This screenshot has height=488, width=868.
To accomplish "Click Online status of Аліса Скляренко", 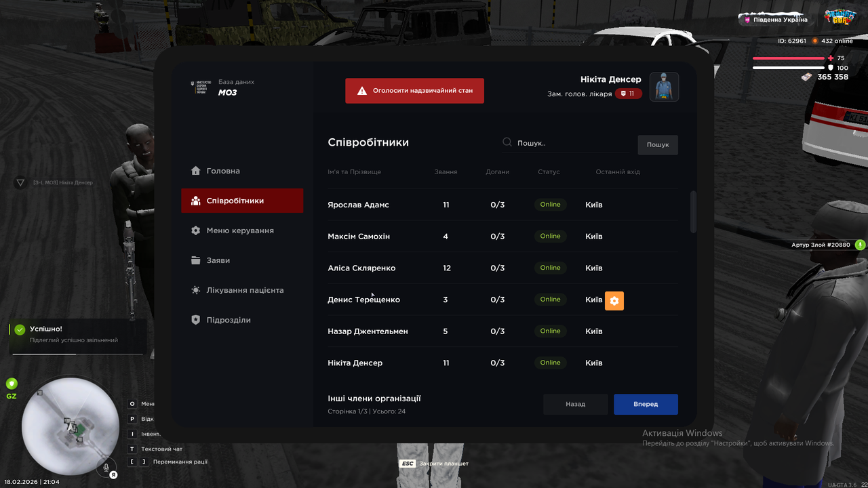I will click(550, 268).
